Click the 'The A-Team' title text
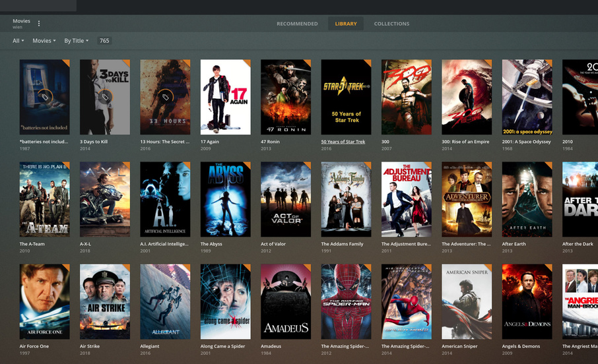Image resolution: width=598 pixels, height=364 pixels. click(32, 244)
